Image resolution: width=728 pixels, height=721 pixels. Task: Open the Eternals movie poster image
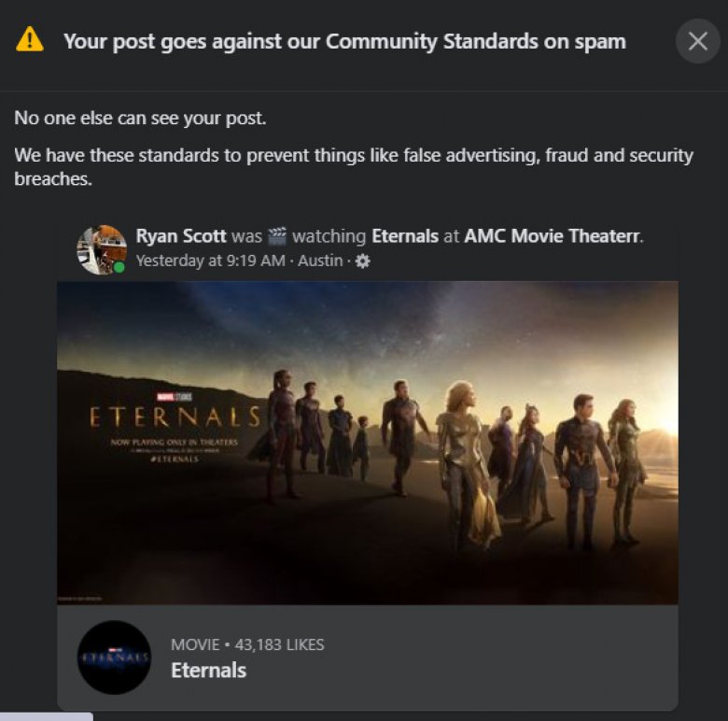[x=367, y=443]
